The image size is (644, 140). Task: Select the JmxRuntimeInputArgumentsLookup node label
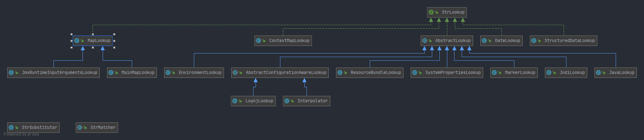click(x=60, y=73)
